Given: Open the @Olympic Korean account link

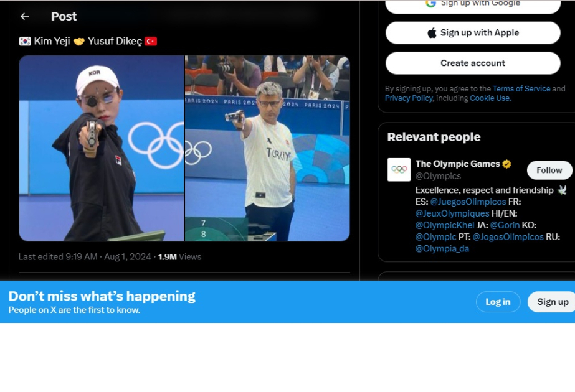Looking at the screenshot, I should point(435,237).
